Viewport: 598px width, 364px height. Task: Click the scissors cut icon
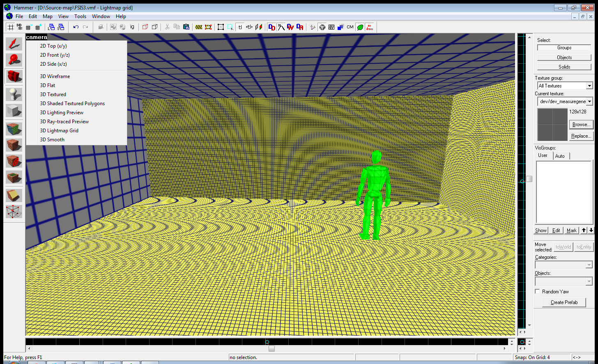tap(167, 27)
